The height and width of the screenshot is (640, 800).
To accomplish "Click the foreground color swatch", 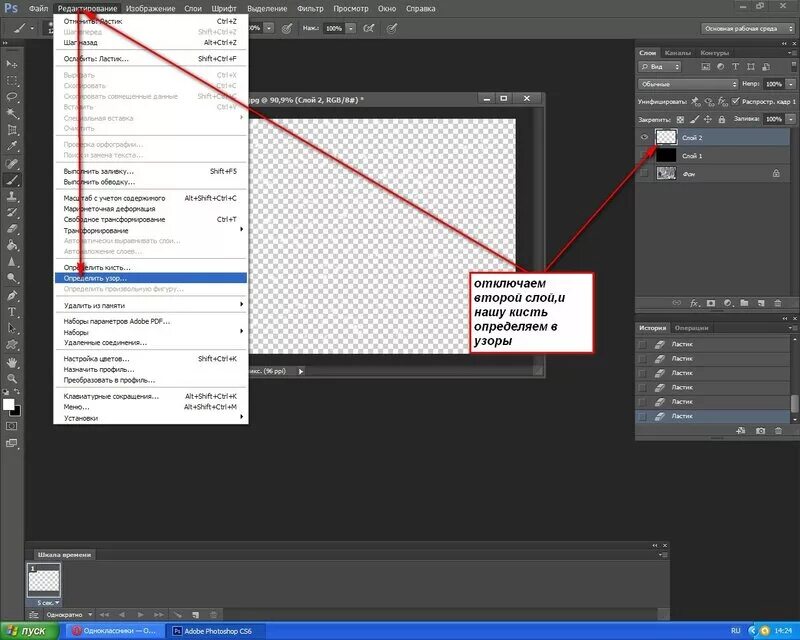I will 8,405.
